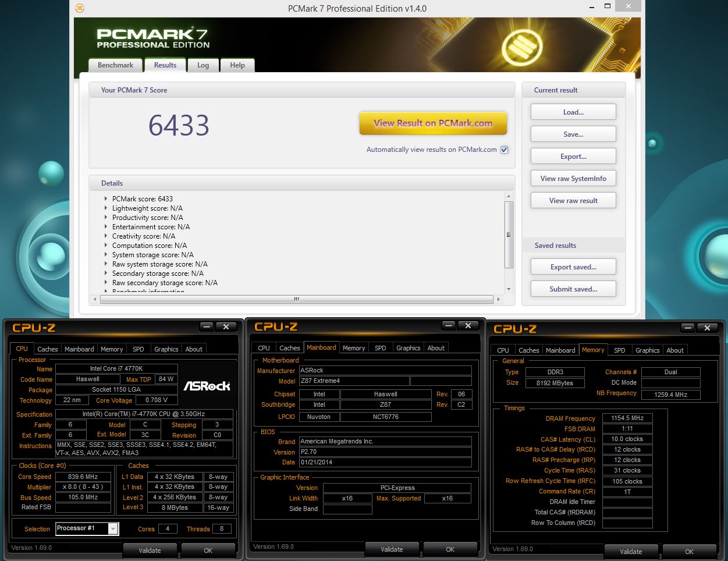Screen dimensions: 728x561
Task: Click OK in left CPU-Z window
Action: click(x=208, y=551)
